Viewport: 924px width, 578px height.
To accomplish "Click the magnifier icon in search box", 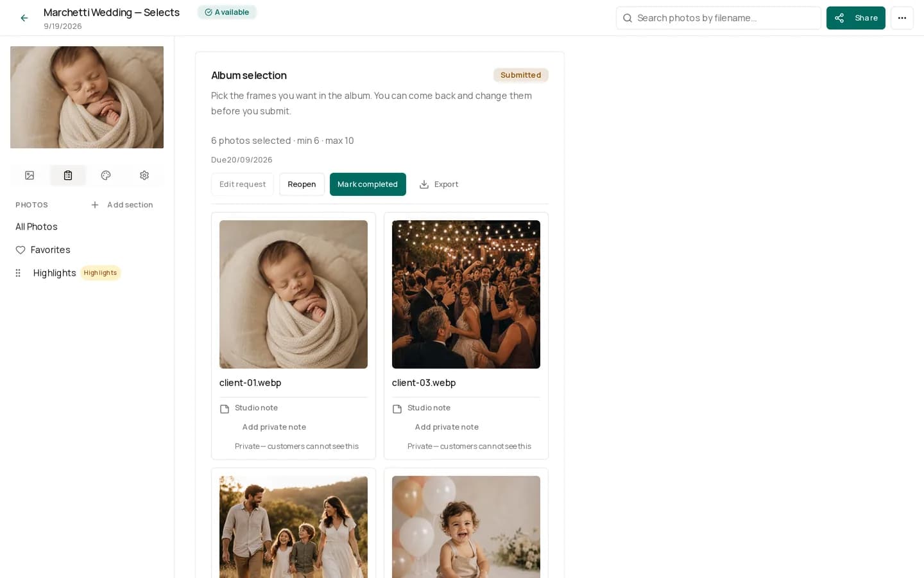I will pyautogui.click(x=628, y=18).
